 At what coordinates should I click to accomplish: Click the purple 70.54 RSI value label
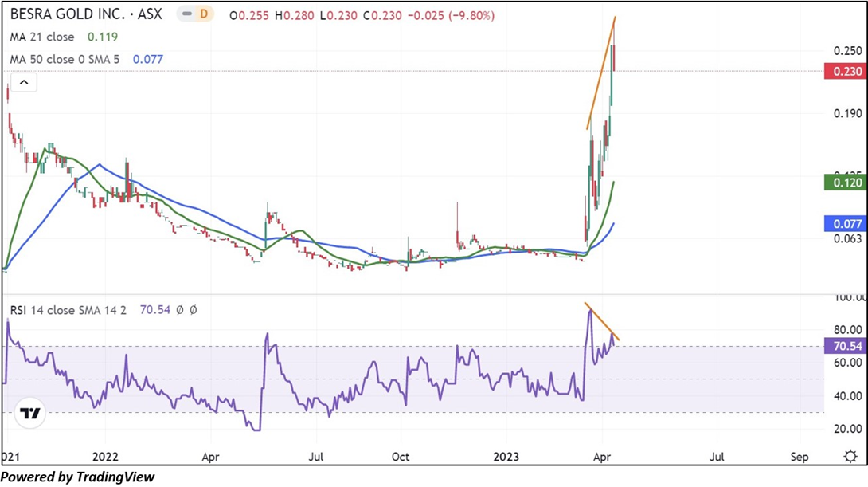845,346
